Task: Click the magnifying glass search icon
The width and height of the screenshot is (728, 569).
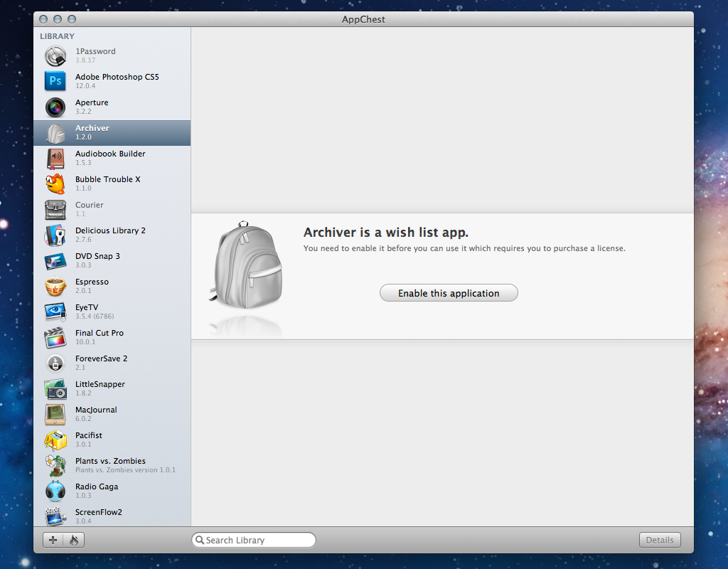Action: pos(200,540)
